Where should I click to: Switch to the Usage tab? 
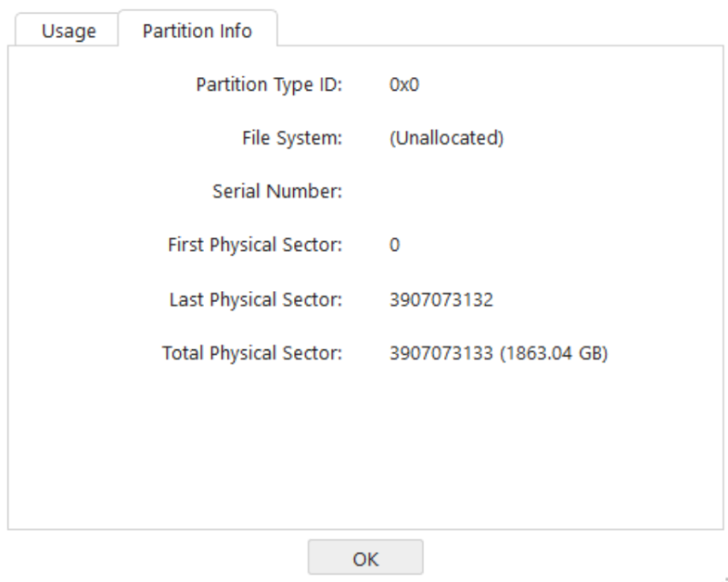click(67, 31)
